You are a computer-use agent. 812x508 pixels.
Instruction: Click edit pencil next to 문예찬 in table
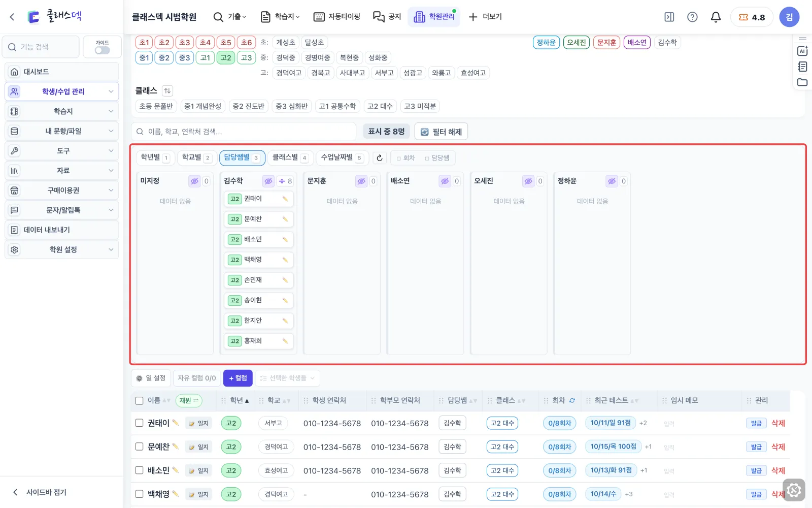pos(176,447)
